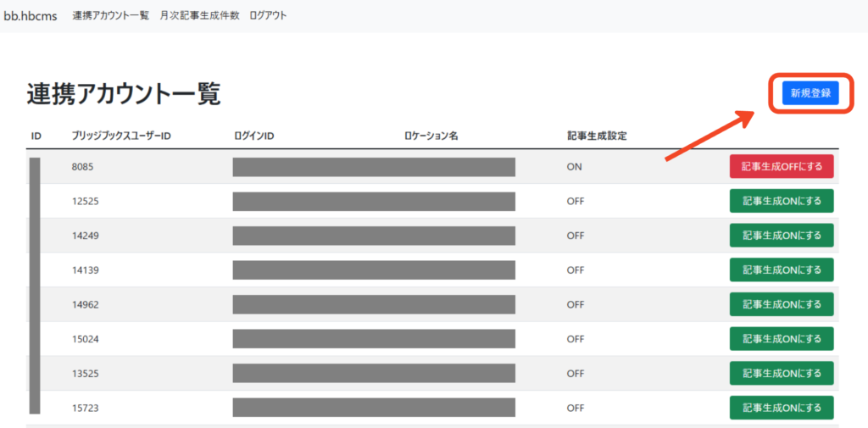Enable article generation for user 14139
Image resolution: width=868 pixels, height=428 pixels.
point(781,270)
